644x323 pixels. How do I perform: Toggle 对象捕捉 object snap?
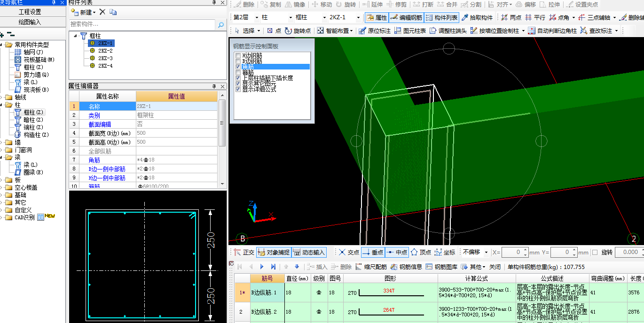click(274, 252)
